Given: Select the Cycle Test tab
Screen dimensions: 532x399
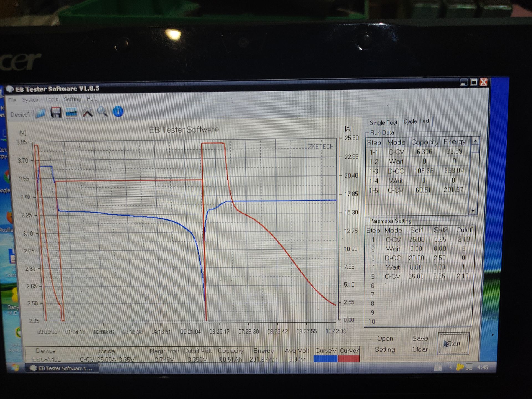Looking at the screenshot, I should [416, 121].
